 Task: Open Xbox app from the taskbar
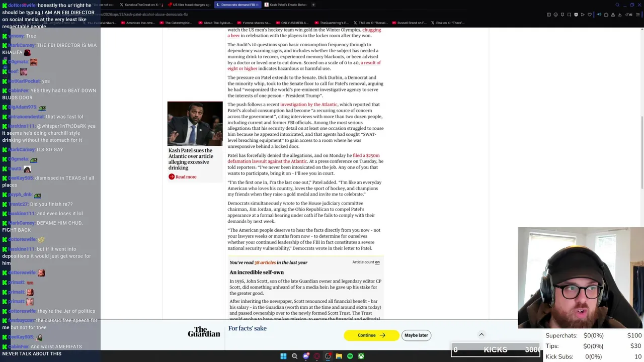tap(361, 356)
